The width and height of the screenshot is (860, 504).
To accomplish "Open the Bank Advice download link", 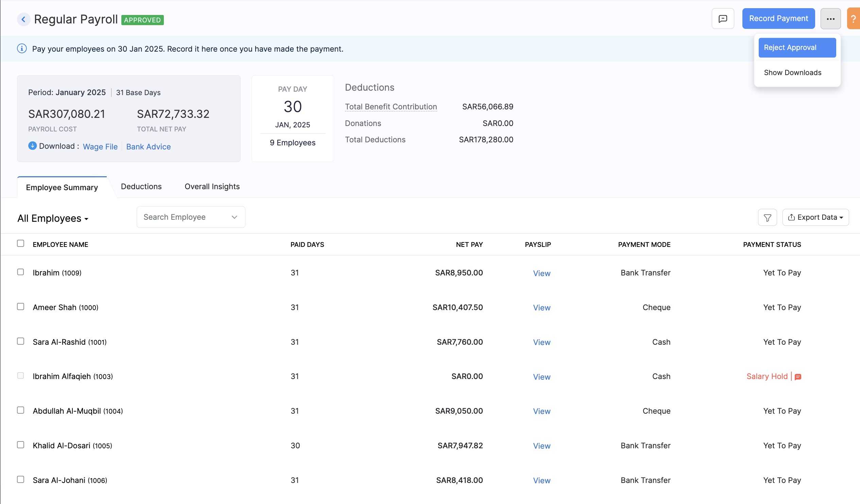I will point(149,146).
